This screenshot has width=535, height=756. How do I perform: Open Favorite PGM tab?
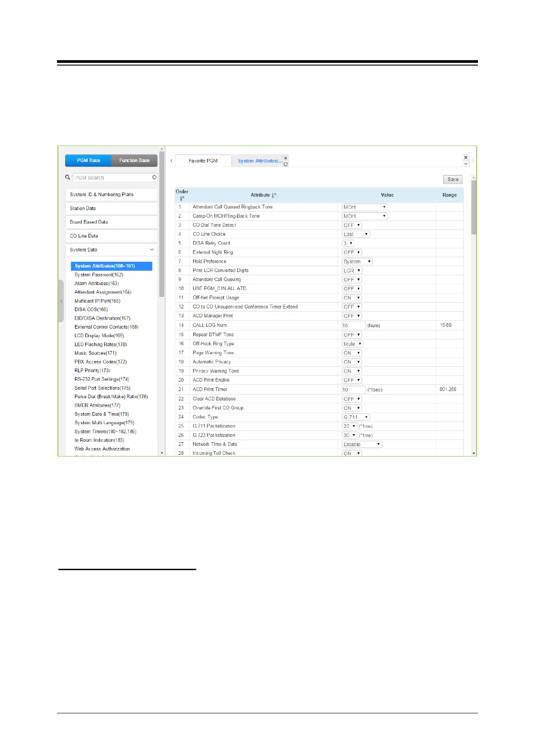[x=203, y=161]
